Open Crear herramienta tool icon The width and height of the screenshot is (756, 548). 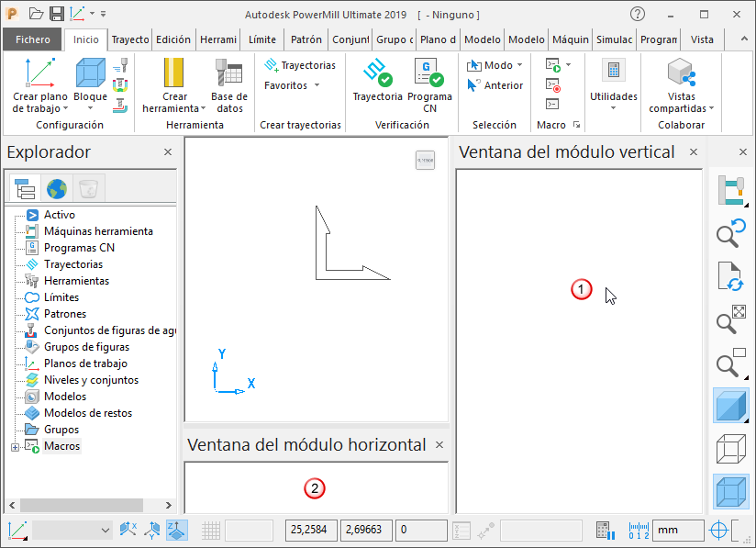pyautogui.click(x=173, y=73)
